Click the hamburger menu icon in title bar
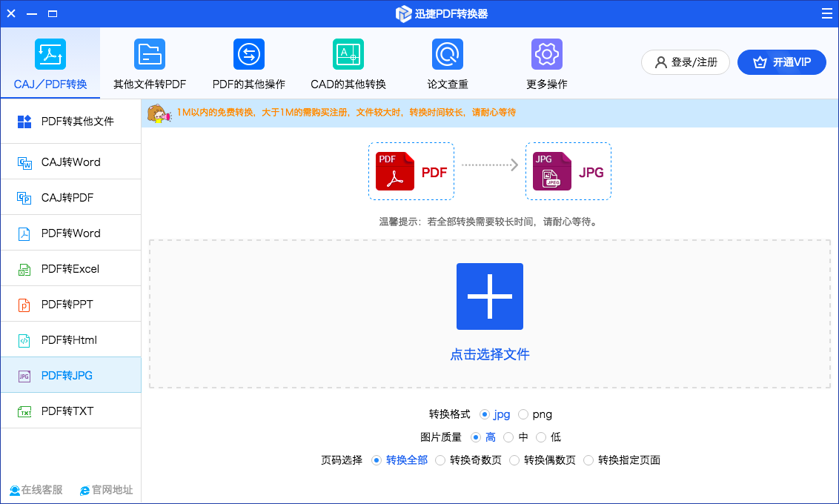The width and height of the screenshot is (839, 504). coord(826,13)
